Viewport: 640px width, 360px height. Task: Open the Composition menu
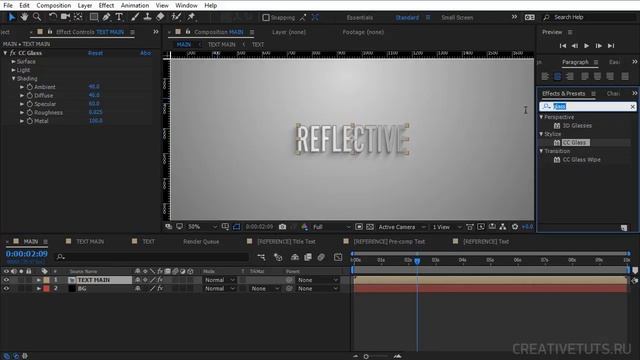point(53,5)
